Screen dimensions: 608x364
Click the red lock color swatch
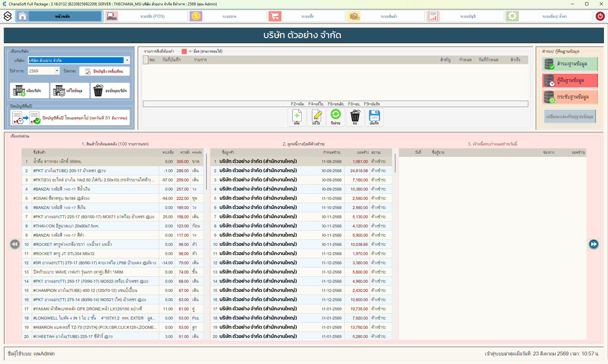tap(184, 51)
